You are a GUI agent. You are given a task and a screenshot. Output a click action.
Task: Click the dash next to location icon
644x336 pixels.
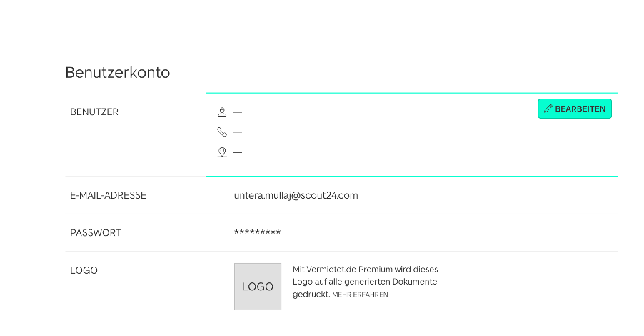point(237,152)
